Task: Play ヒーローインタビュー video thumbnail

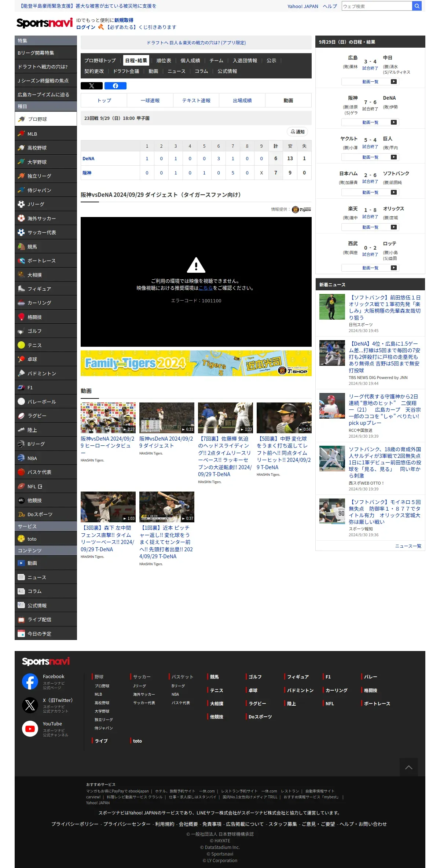Action: point(108,418)
